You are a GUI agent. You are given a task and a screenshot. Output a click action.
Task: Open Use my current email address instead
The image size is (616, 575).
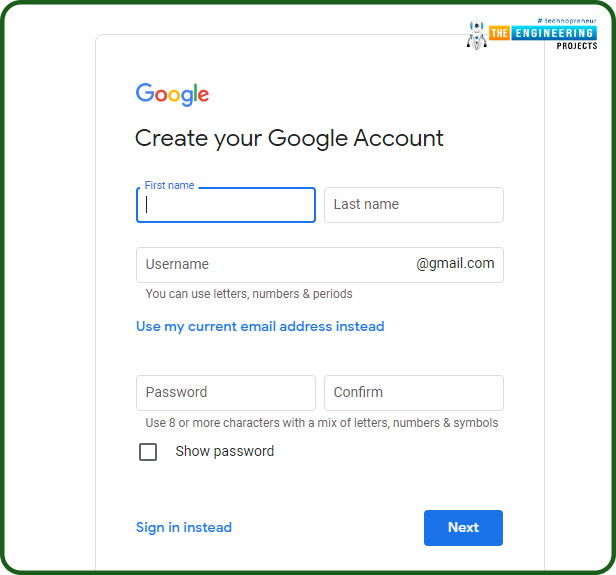260,327
